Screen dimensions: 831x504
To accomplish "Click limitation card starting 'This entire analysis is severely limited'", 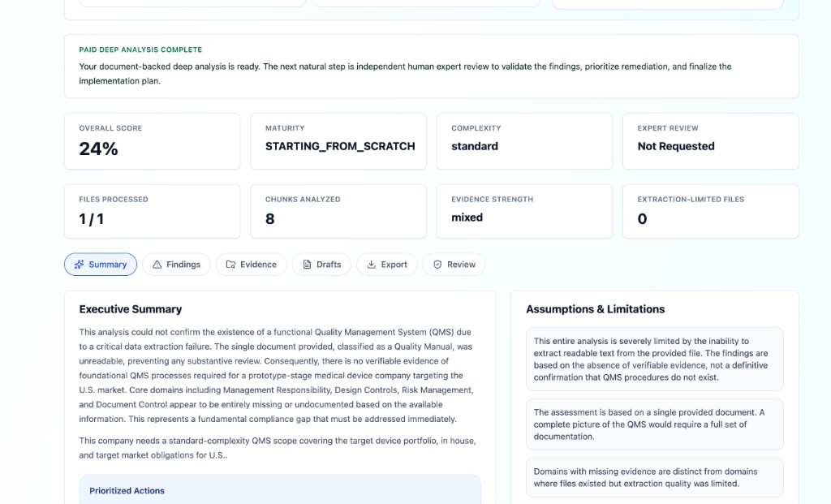I will (655, 360).
